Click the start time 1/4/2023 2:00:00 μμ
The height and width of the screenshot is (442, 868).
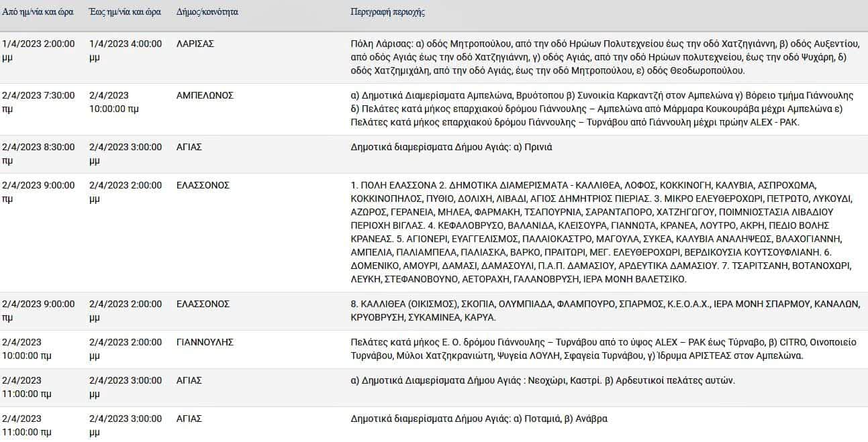pos(38,50)
